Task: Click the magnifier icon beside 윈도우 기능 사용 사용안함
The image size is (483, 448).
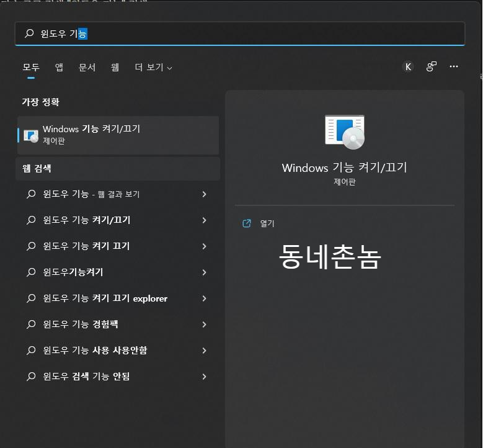Action: click(31, 350)
